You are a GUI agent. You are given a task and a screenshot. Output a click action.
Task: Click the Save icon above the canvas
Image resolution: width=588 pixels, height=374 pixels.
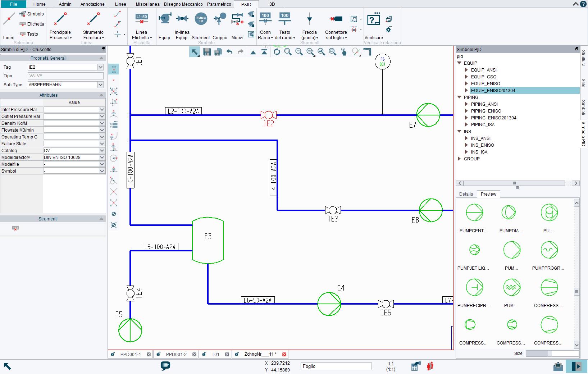pos(207,52)
